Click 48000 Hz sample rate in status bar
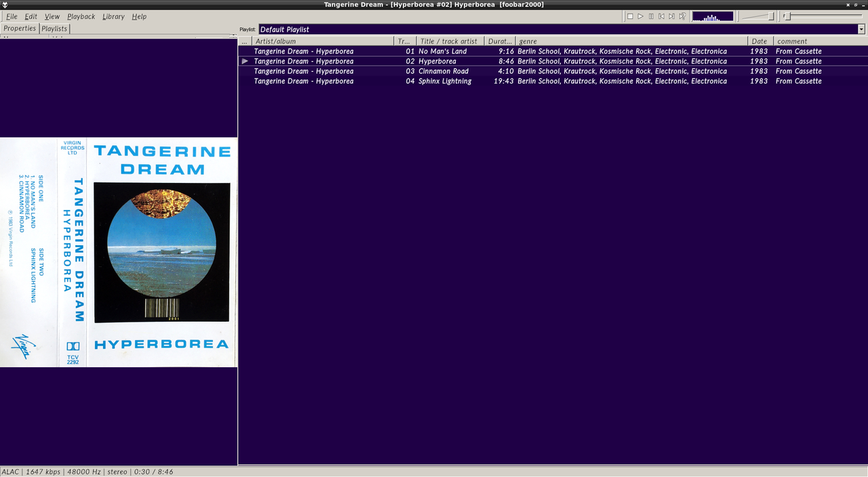 click(83, 472)
